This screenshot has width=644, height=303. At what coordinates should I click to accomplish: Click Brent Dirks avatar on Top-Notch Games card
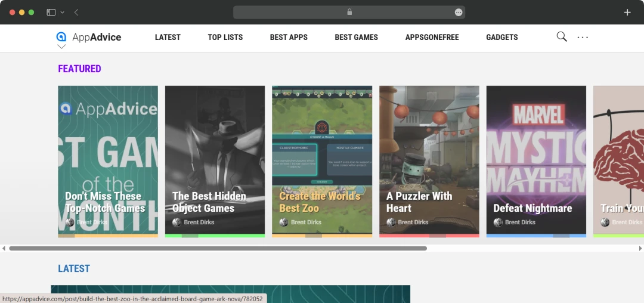[x=70, y=222]
